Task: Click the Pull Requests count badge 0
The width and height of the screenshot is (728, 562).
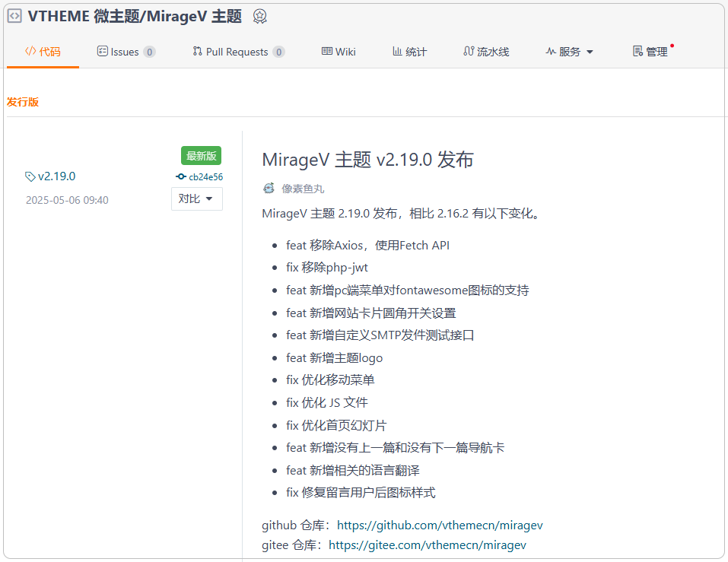Action: click(278, 52)
